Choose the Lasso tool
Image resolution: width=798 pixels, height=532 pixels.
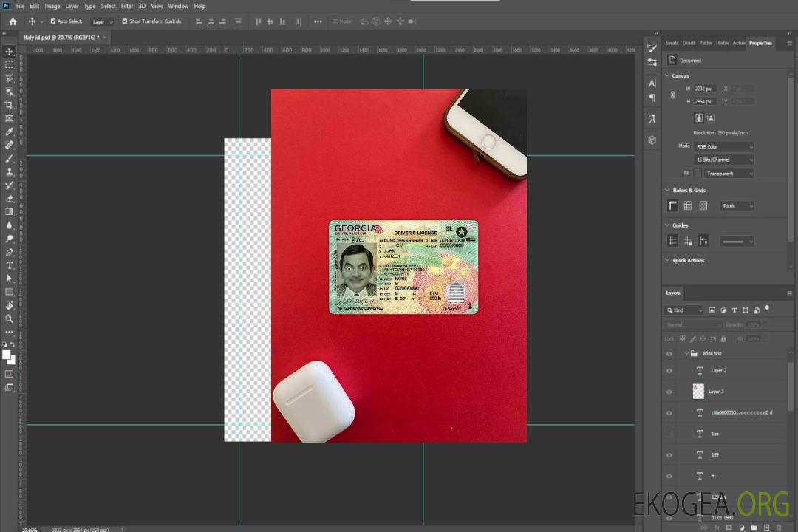pyautogui.click(x=10, y=78)
